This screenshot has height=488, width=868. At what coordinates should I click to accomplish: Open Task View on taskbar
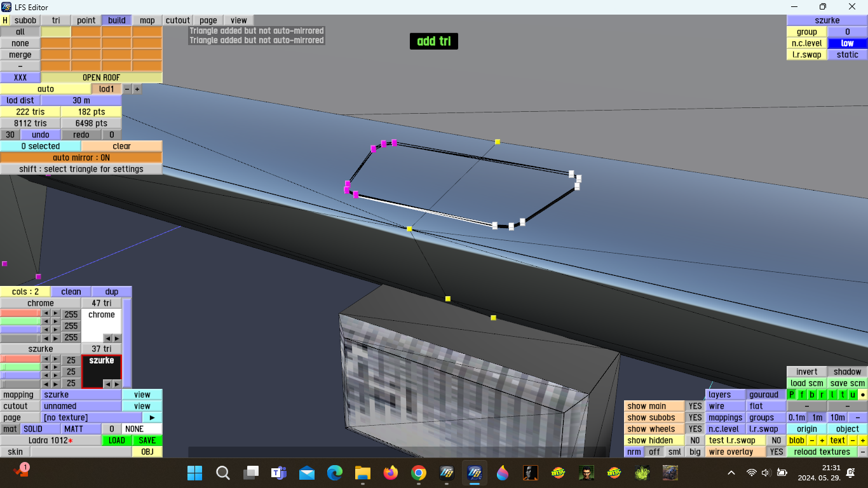pyautogui.click(x=252, y=473)
